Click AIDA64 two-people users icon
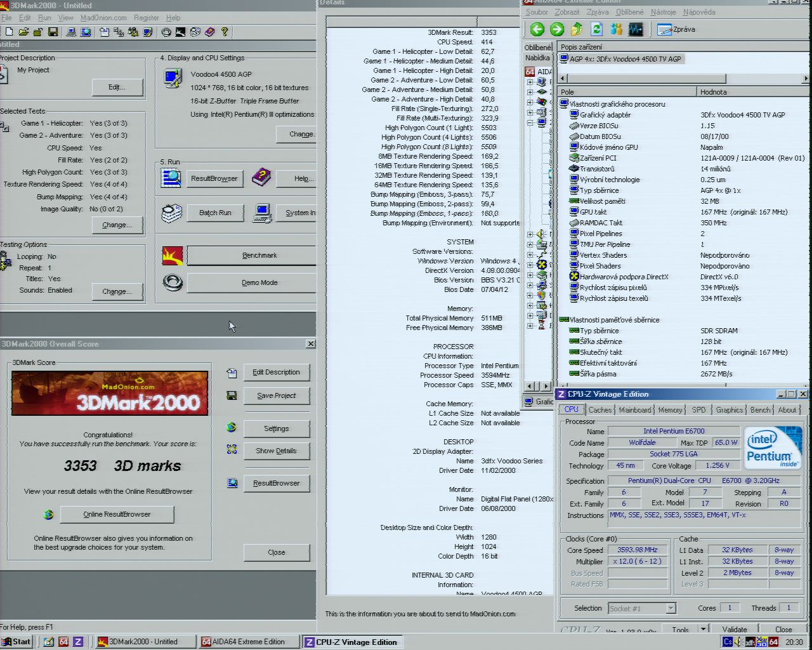 pyautogui.click(x=616, y=29)
